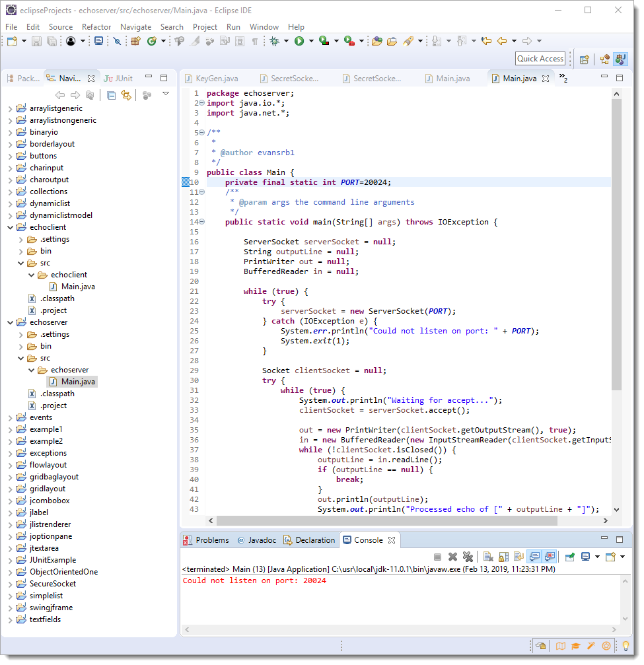
Task: Click the Coverage launch icon
Action: pos(324,41)
